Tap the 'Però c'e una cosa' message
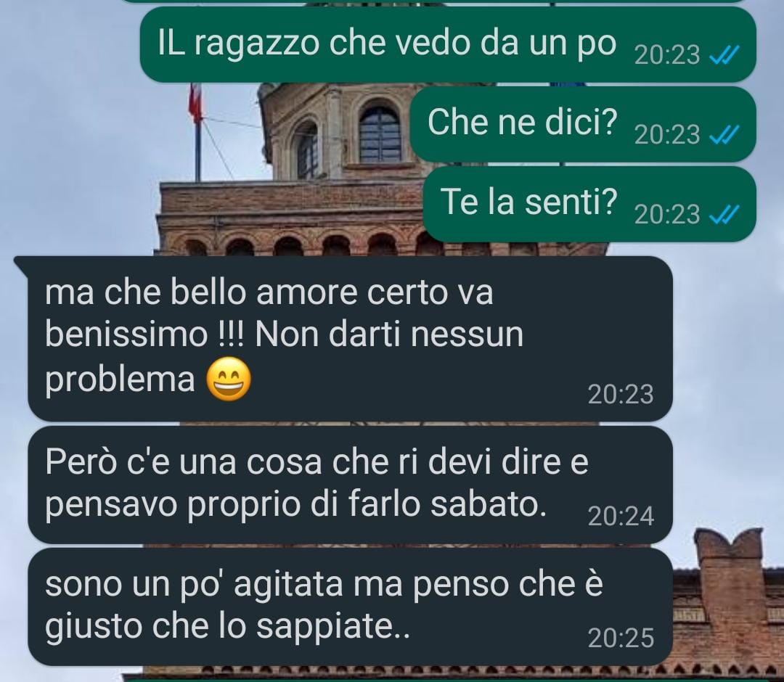The height and width of the screenshot is (682, 784). (x=350, y=485)
